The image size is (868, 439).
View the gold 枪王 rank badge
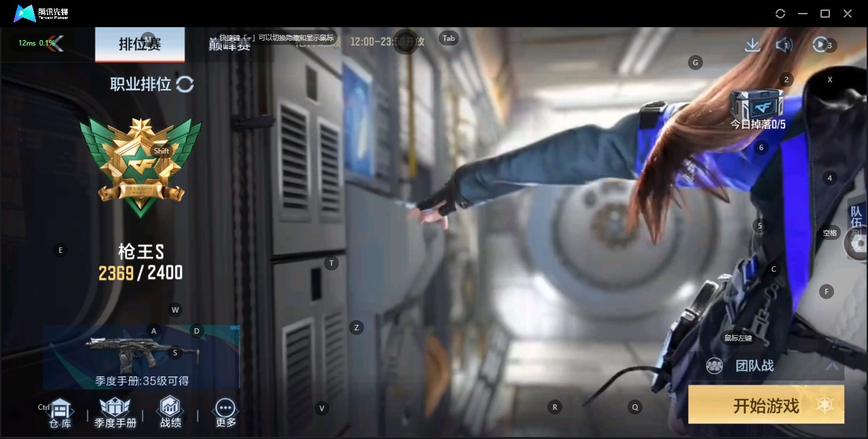click(141, 166)
